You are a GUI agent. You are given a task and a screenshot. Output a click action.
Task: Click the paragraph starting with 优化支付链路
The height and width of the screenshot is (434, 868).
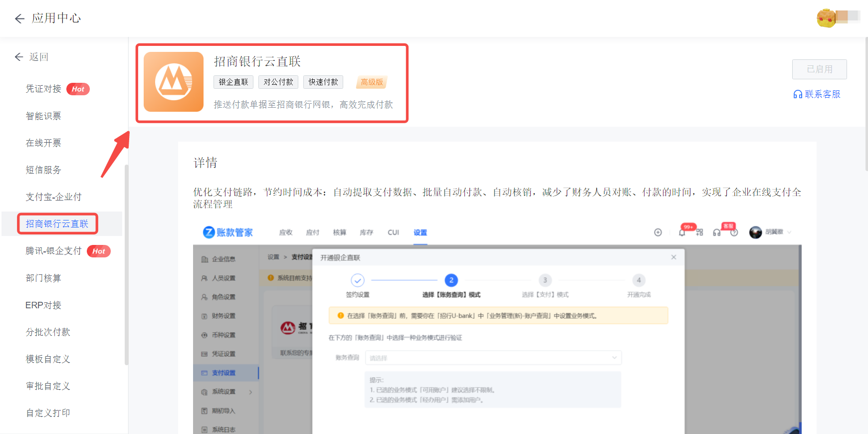pos(497,198)
